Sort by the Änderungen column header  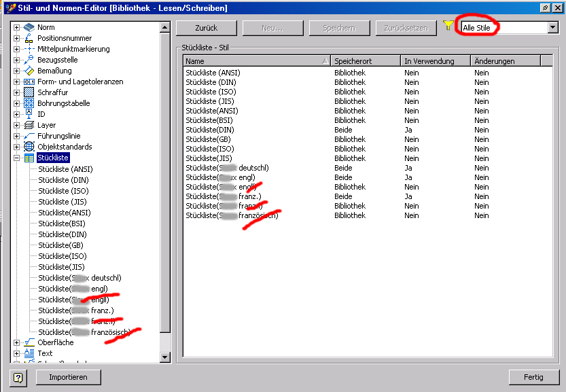click(506, 61)
